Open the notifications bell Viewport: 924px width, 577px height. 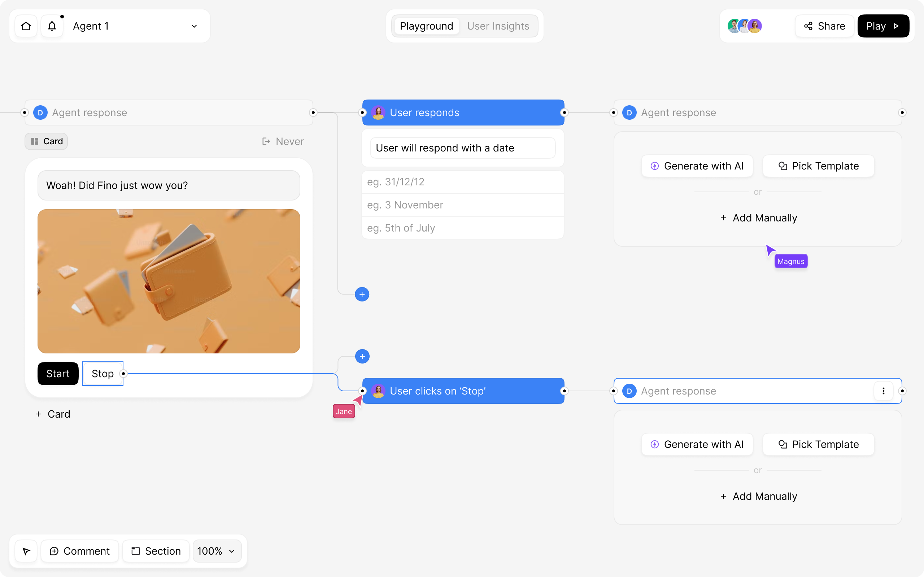click(52, 26)
